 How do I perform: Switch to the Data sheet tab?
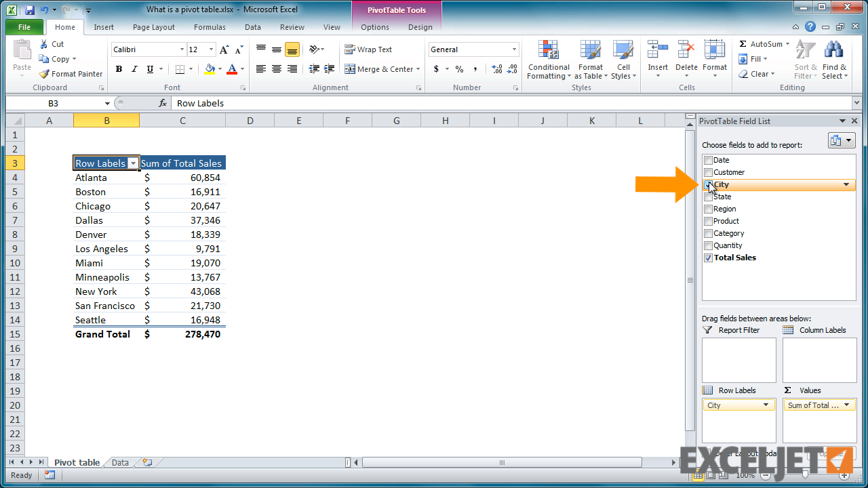[x=119, y=462]
